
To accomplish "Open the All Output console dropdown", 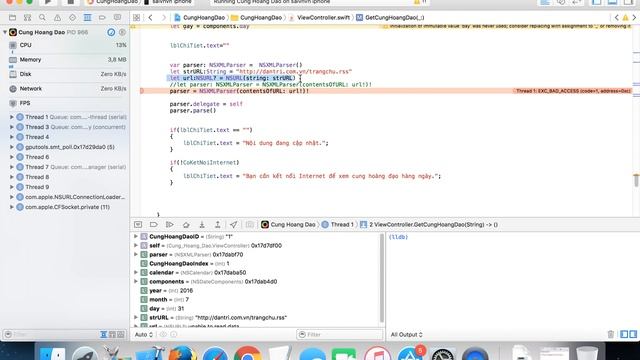I will (407, 334).
